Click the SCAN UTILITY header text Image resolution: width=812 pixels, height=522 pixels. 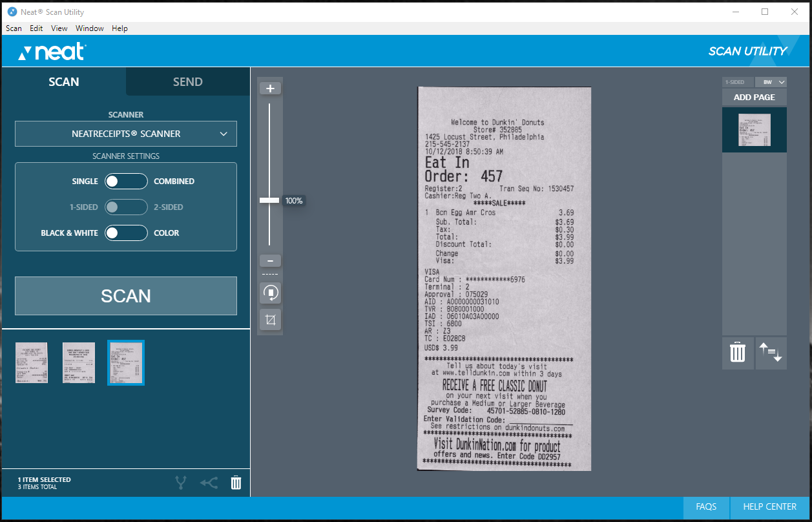click(x=748, y=52)
